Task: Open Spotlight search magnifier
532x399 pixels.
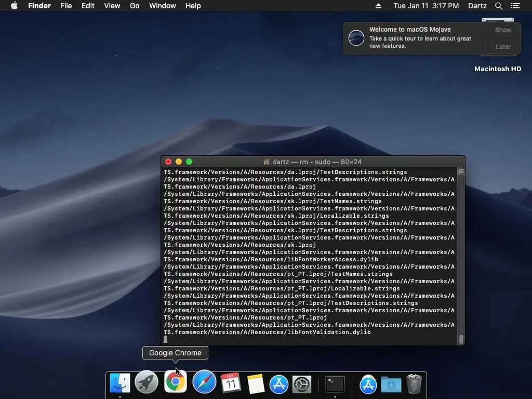Action: [498, 6]
